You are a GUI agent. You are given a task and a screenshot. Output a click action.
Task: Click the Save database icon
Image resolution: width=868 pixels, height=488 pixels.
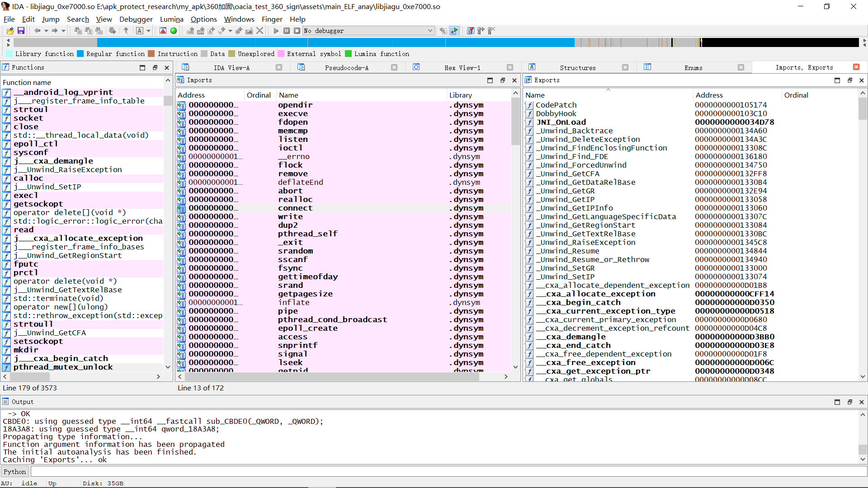[21, 31]
